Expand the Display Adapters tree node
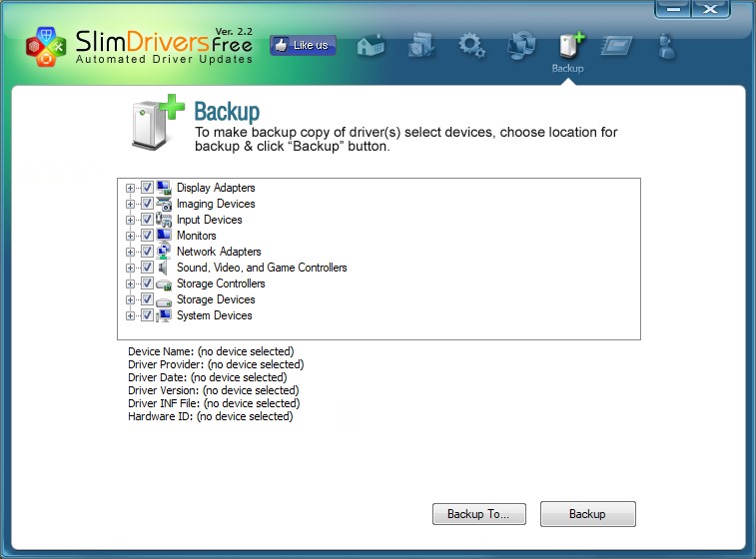Screen dimensions: 756x559 pyautogui.click(x=130, y=188)
